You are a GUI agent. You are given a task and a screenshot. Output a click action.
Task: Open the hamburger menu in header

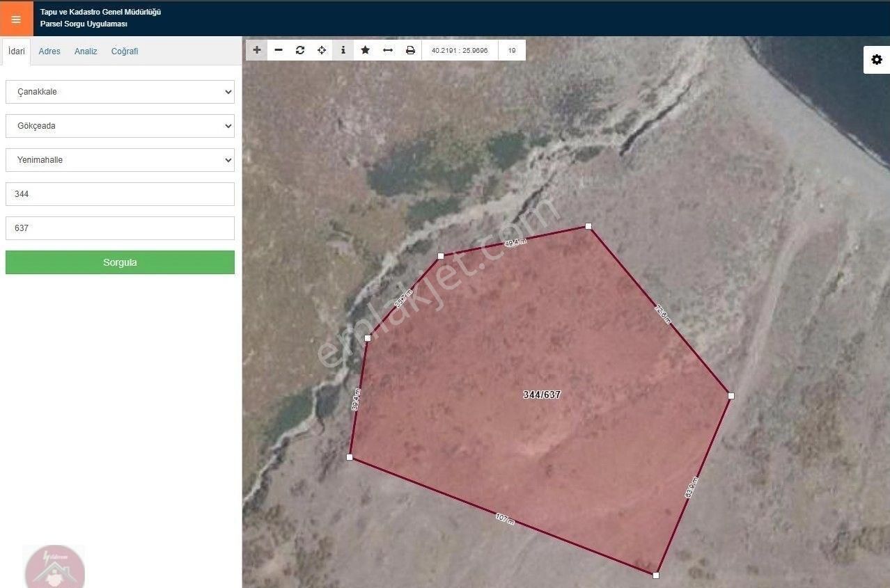click(x=16, y=19)
